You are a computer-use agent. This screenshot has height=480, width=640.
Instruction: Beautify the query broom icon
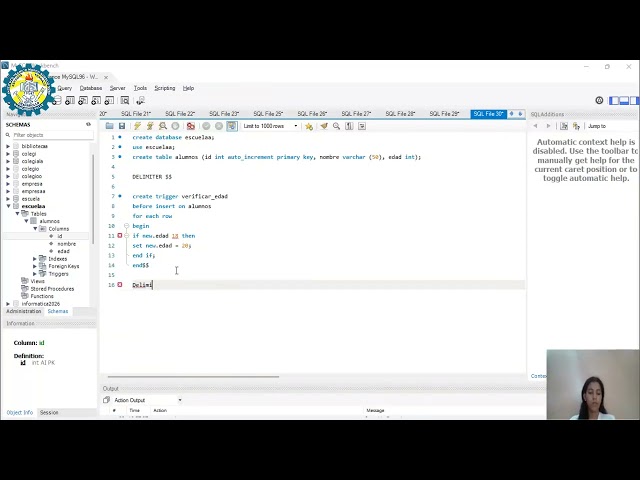point(324,126)
